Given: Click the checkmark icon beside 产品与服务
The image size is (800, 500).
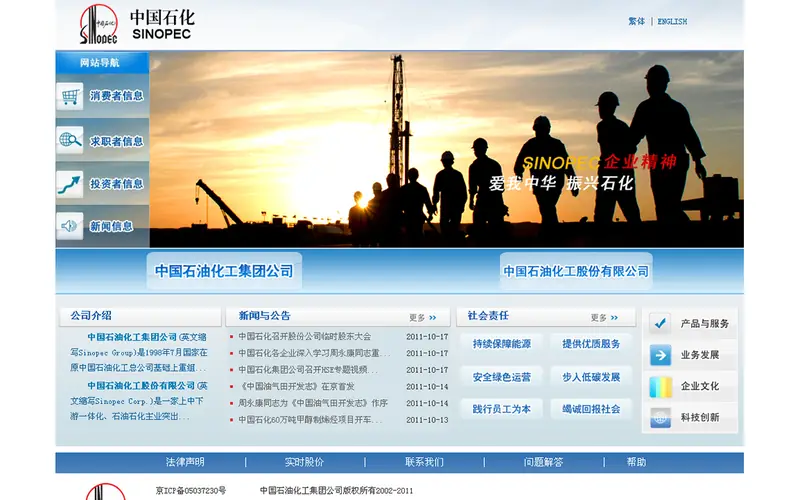Looking at the screenshot, I should [x=660, y=323].
